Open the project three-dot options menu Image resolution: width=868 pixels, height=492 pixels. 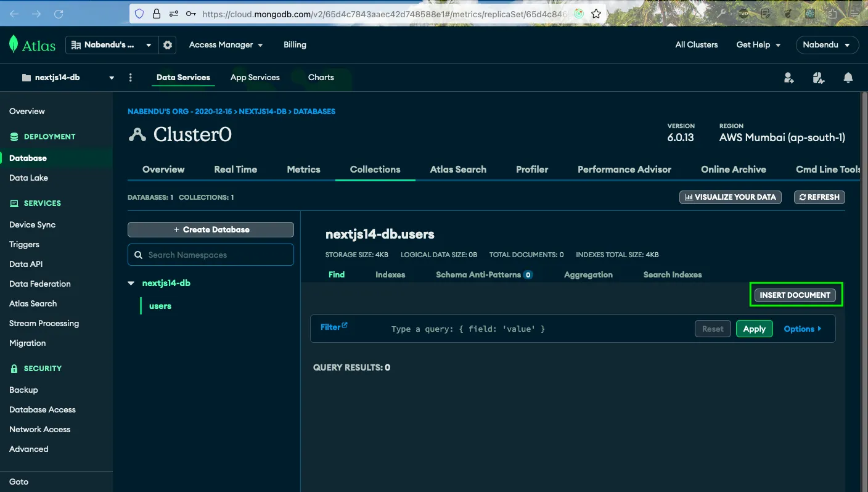coord(130,78)
